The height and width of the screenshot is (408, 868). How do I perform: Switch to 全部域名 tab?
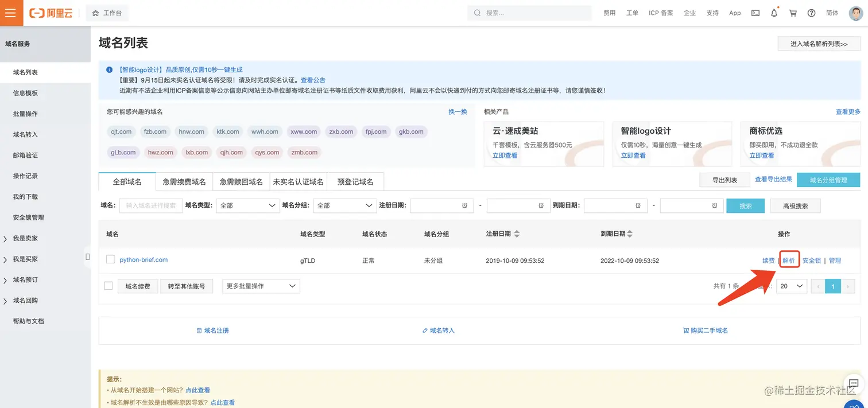coord(127,181)
